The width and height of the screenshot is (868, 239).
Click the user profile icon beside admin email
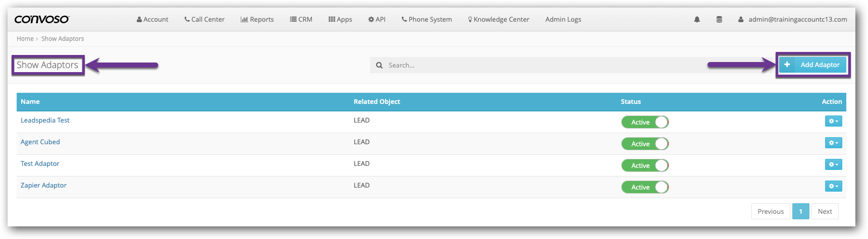click(x=741, y=20)
